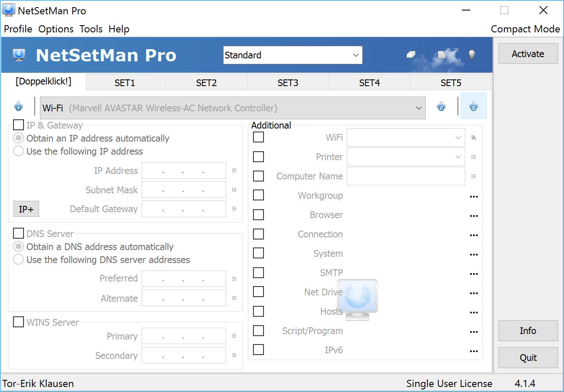Open Hosts settings via its ellipsis
This screenshot has width=564, height=392.
pyautogui.click(x=474, y=312)
